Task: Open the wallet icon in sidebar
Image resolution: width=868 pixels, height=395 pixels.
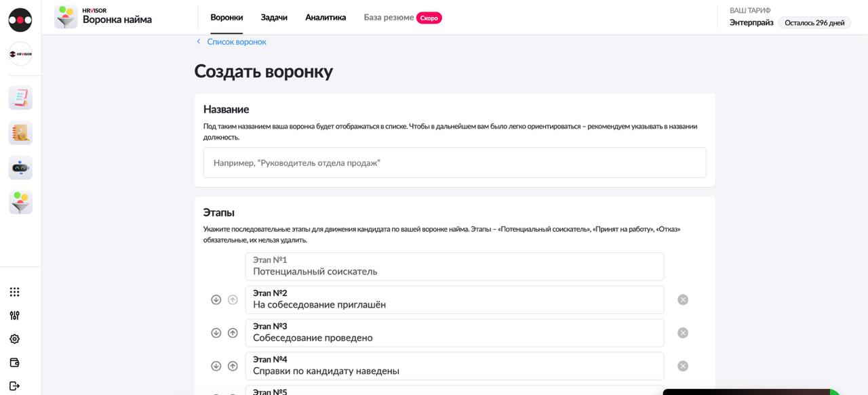Action: (x=14, y=362)
